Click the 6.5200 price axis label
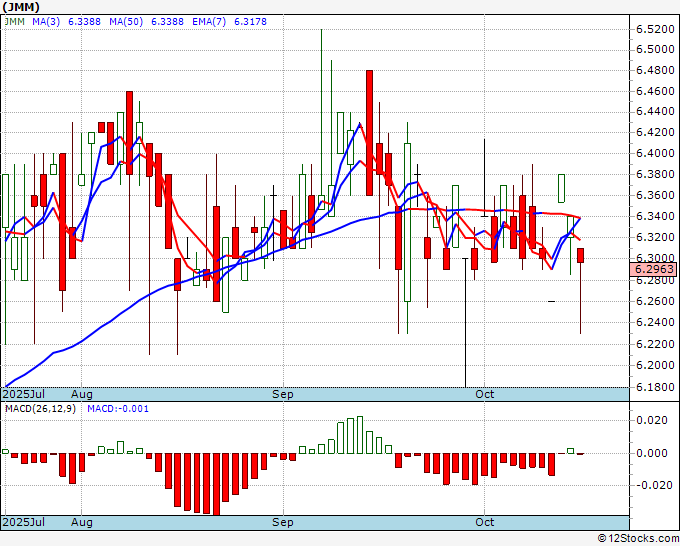The height and width of the screenshot is (546, 680). (655, 29)
